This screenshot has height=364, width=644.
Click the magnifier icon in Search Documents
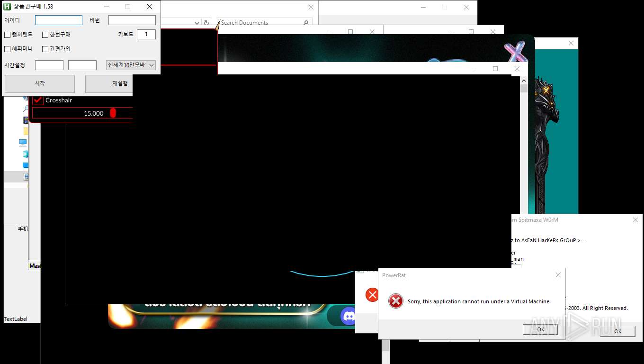306,23
